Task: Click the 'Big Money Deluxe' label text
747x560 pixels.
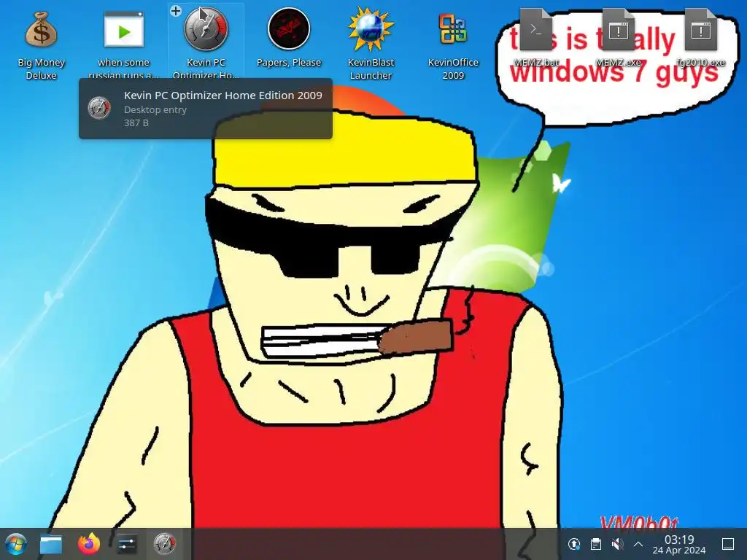Action: point(41,69)
